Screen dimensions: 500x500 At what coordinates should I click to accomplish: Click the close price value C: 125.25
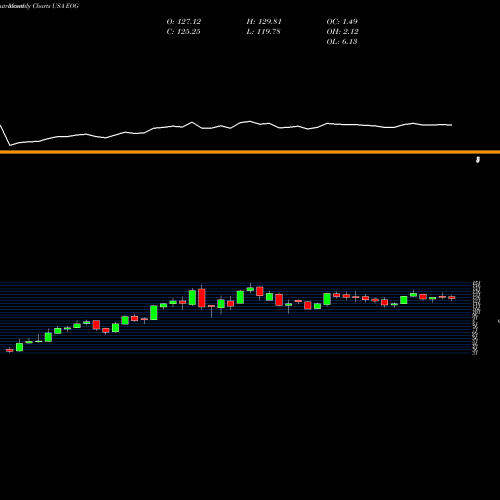(x=183, y=32)
